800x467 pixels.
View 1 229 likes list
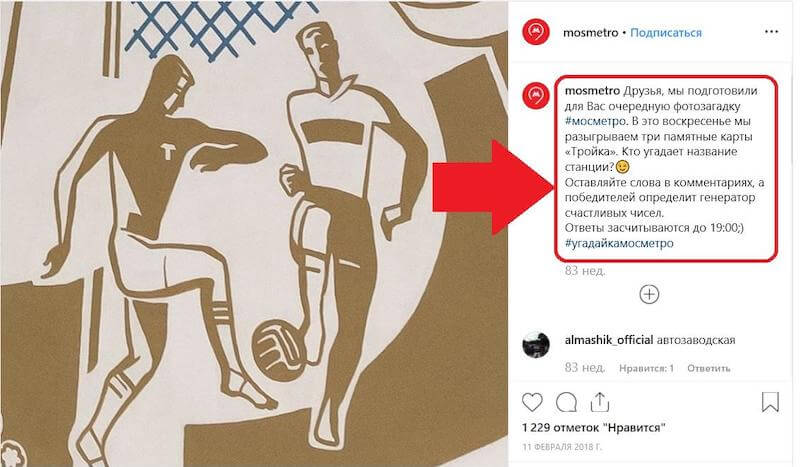tap(594, 427)
